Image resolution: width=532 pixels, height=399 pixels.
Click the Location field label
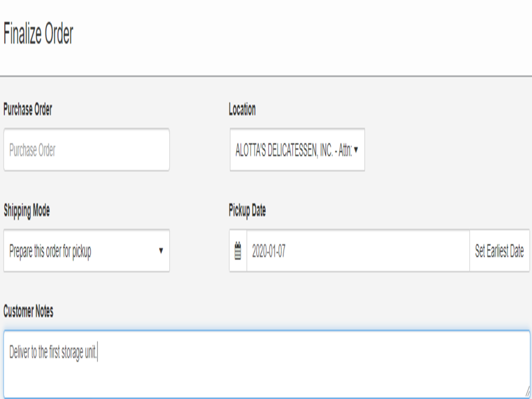[242, 110]
